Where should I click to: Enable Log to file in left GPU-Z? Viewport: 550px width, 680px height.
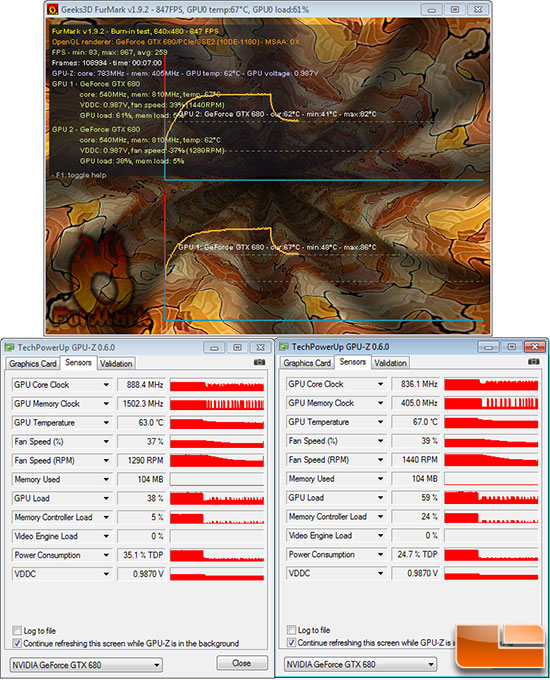(x=17, y=630)
